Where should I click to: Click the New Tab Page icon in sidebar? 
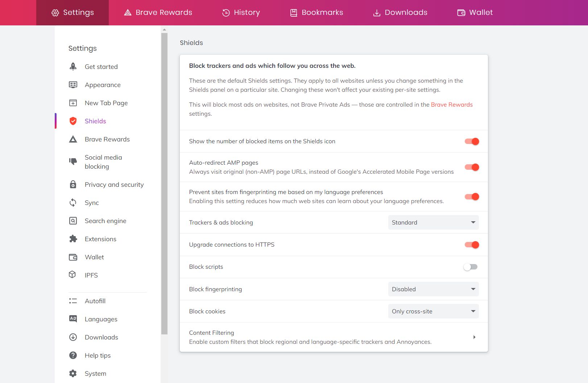point(73,103)
